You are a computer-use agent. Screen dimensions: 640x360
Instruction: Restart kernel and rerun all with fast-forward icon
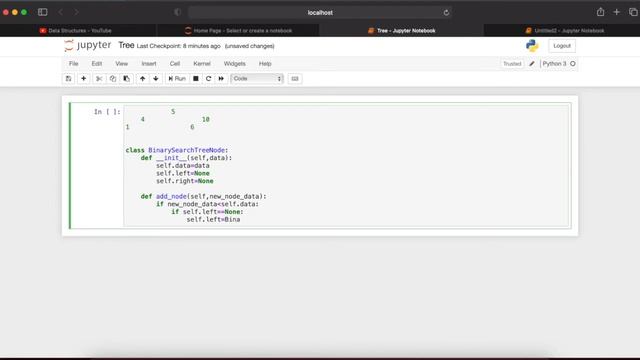point(221,78)
